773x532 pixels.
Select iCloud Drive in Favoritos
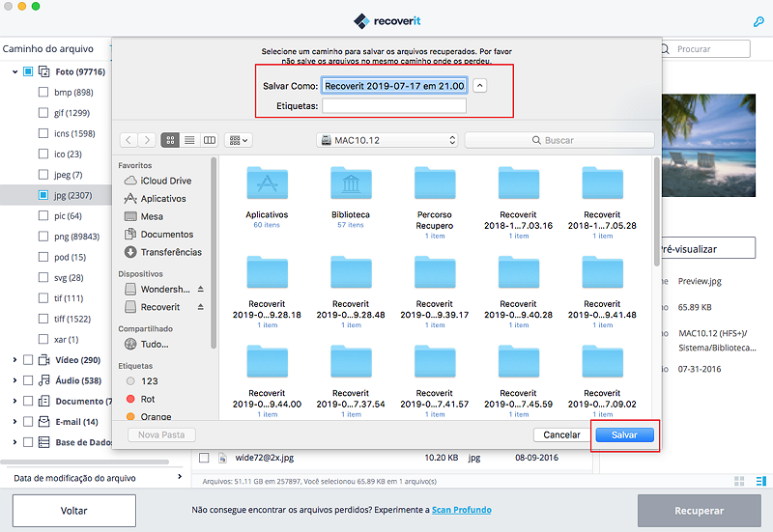tap(158, 181)
